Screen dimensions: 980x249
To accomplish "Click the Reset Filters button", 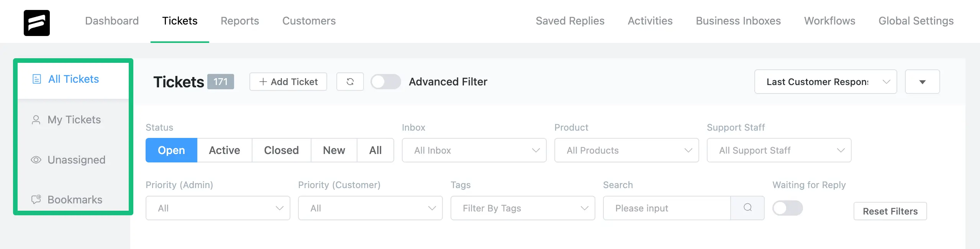I will [x=890, y=211].
